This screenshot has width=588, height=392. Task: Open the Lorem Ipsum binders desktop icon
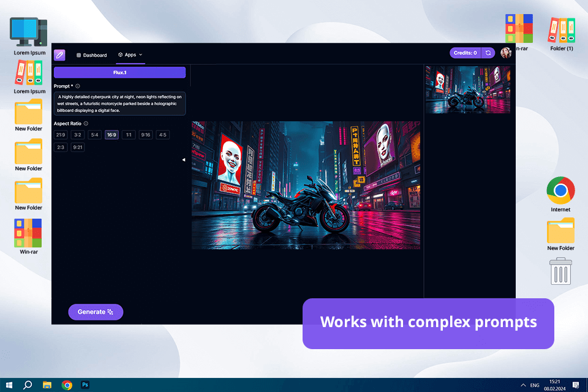click(x=29, y=77)
